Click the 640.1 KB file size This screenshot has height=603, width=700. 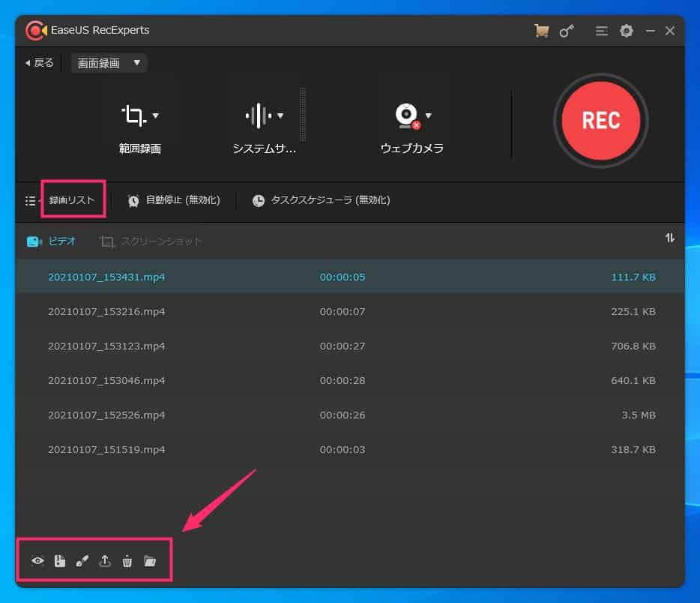tap(633, 380)
